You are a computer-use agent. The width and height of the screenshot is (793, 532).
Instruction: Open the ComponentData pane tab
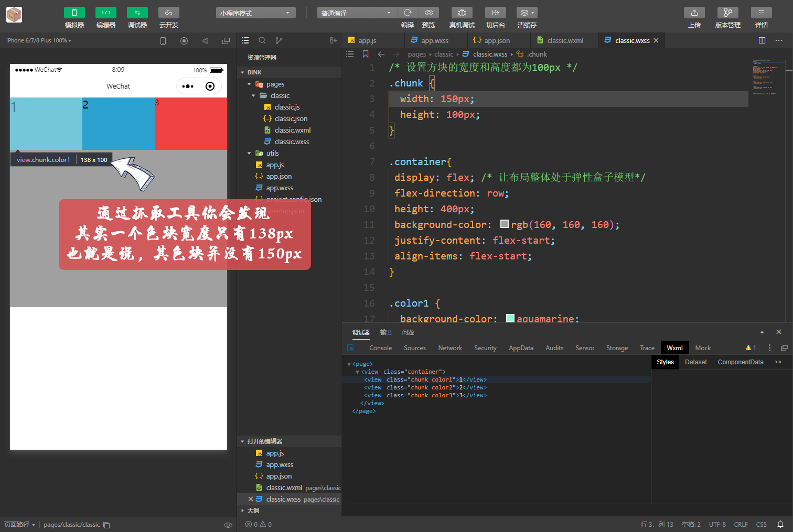pyautogui.click(x=741, y=362)
